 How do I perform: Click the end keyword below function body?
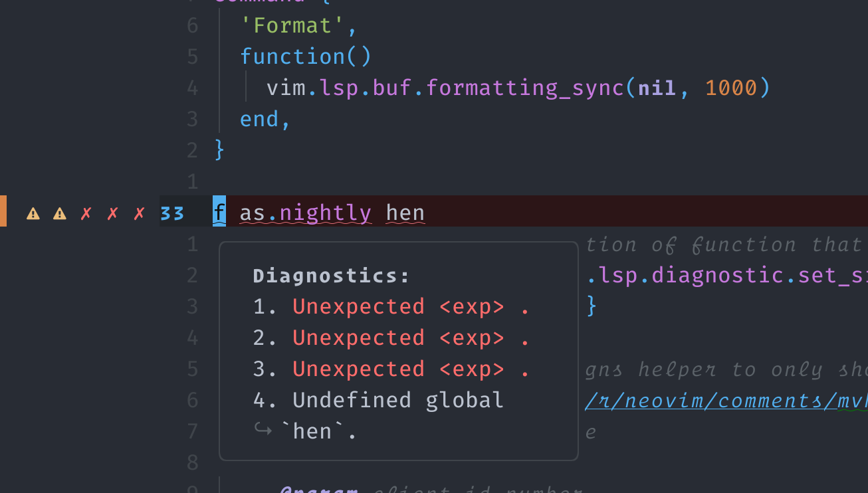pos(258,118)
